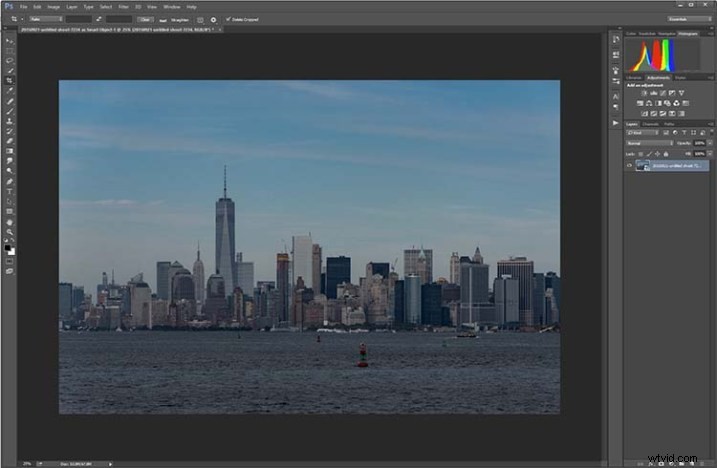The width and height of the screenshot is (717, 468).
Task: Toggle lock position
Action: click(x=657, y=154)
